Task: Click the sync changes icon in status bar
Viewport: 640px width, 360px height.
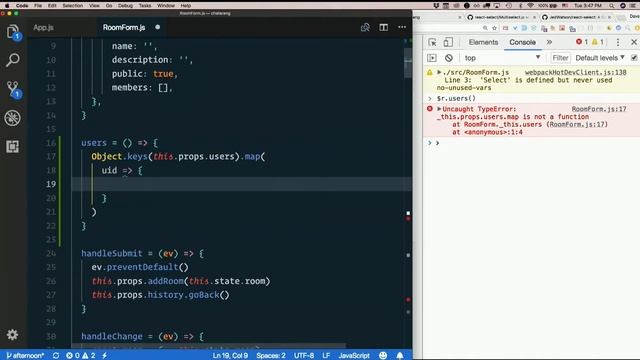Action: pyautogui.click(x=56, y=356)
